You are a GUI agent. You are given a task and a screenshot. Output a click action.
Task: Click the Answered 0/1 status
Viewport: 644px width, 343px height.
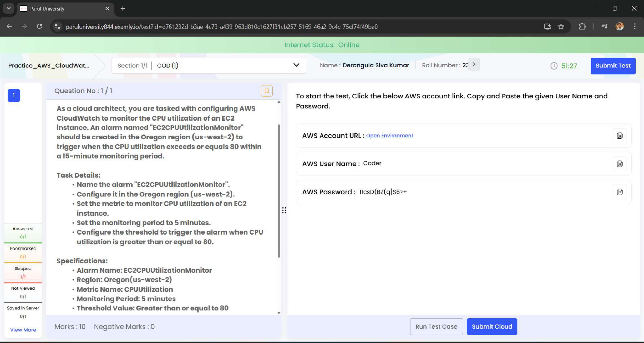coord(23,233)
